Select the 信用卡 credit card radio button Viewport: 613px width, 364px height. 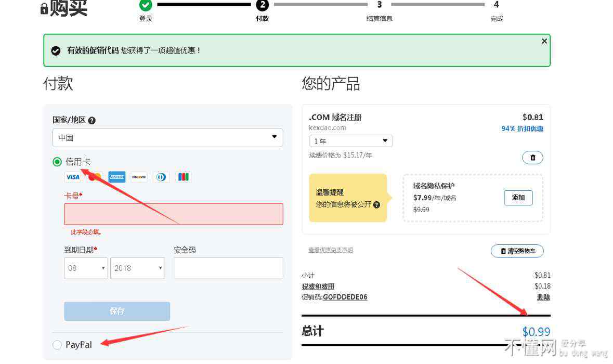click(x=57, y=162)
